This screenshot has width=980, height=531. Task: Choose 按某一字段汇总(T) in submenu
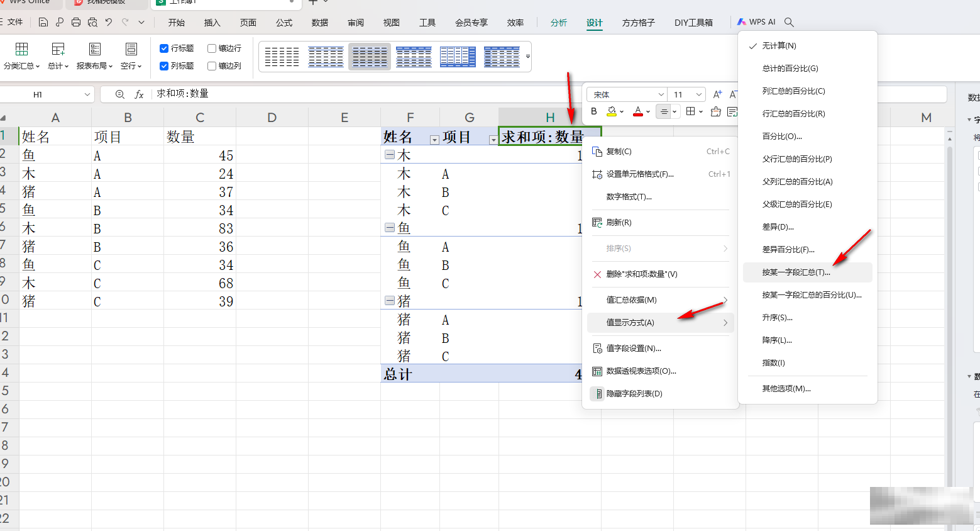click(808, 272)
